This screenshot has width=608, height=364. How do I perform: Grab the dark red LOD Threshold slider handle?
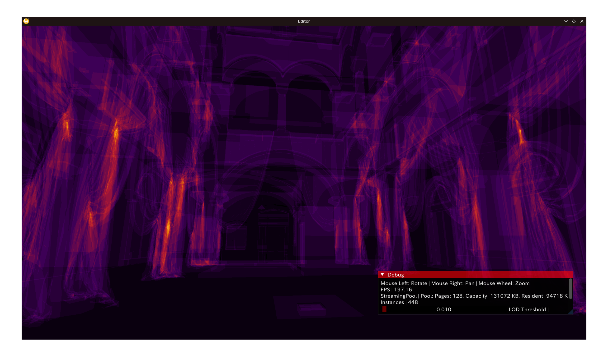pyautogui.click(x=385, y=309)
